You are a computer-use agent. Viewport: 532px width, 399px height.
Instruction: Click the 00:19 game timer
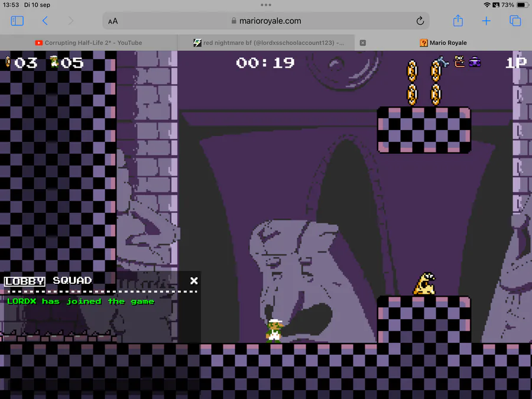point(265,63)
